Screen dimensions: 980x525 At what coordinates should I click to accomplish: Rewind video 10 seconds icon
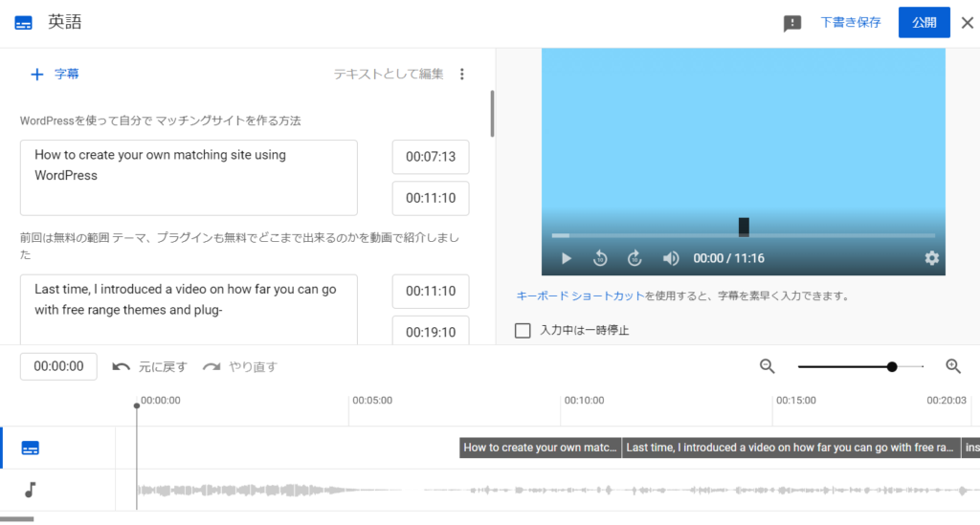click(x=600, y=258)
